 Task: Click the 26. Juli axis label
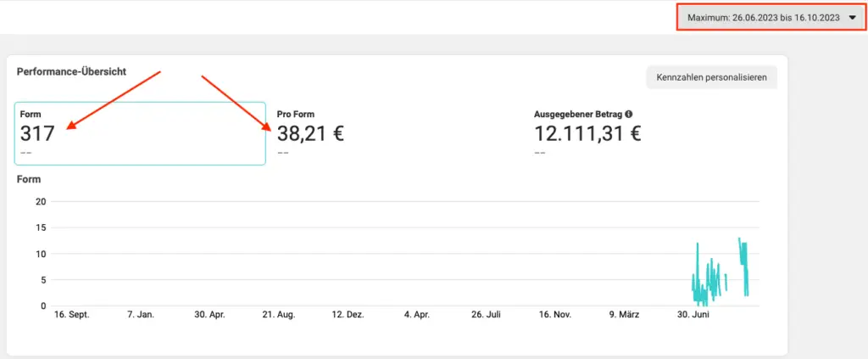pos(486,315)
